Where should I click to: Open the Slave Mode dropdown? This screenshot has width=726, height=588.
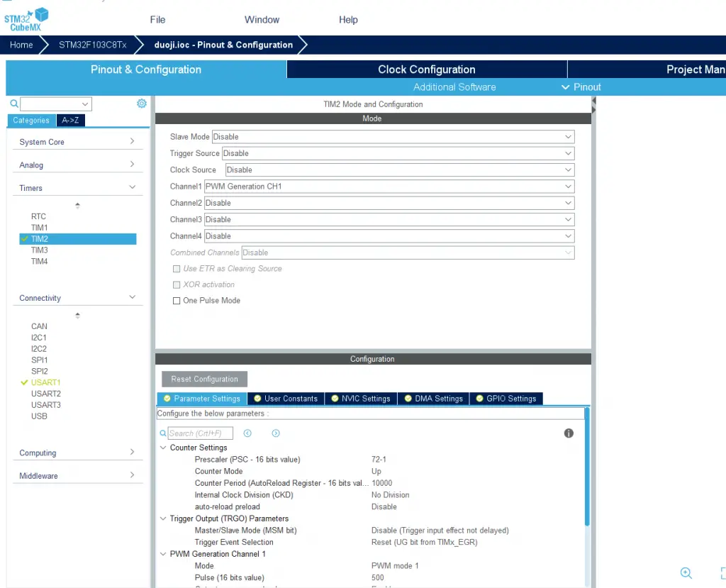[393, 137]
